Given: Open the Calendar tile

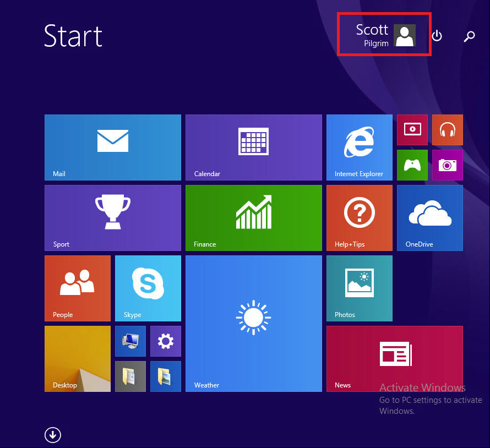Looking at the screenshot, I should click(253, 147).
